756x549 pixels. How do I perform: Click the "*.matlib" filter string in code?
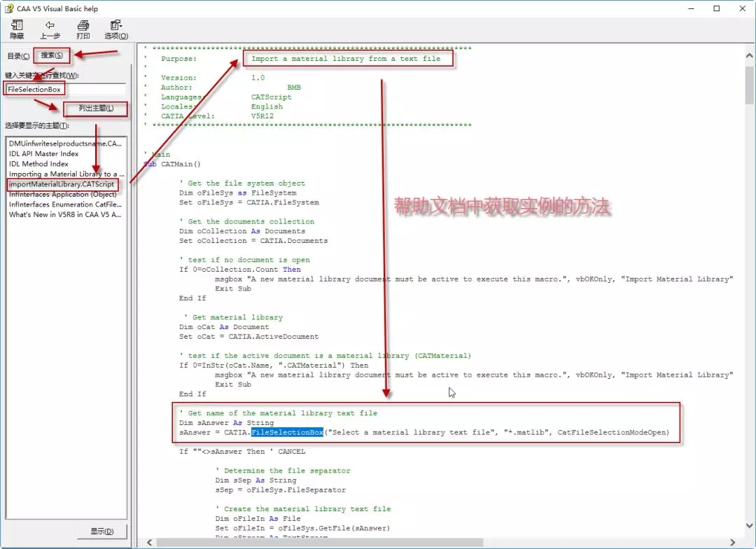coord(527,432)
